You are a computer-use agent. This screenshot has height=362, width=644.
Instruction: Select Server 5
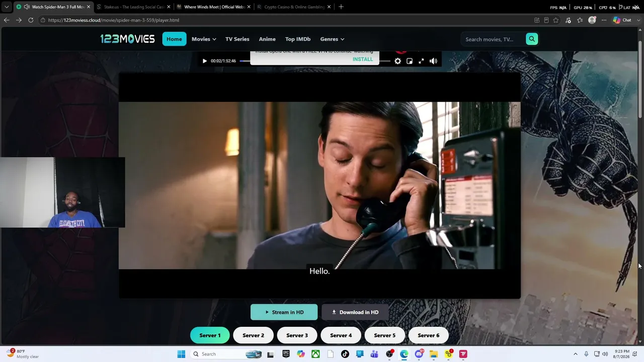point(384,335)
